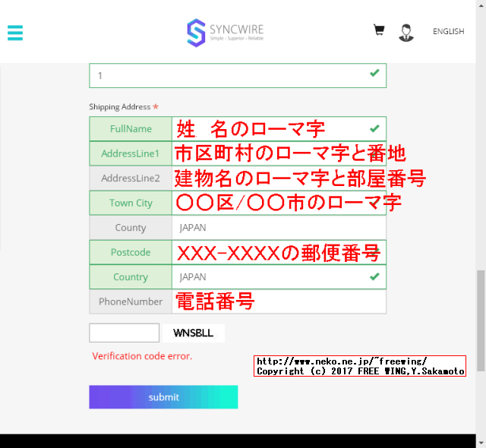Click the Postcode label
This screenshot has width=486, height=448.
(x=131, y=252)
